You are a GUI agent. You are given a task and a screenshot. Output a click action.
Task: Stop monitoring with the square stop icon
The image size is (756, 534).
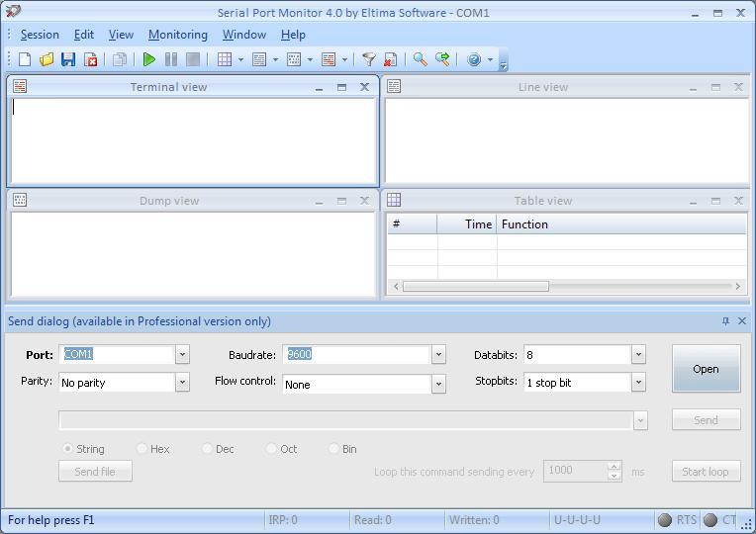[x=193, y=59]
